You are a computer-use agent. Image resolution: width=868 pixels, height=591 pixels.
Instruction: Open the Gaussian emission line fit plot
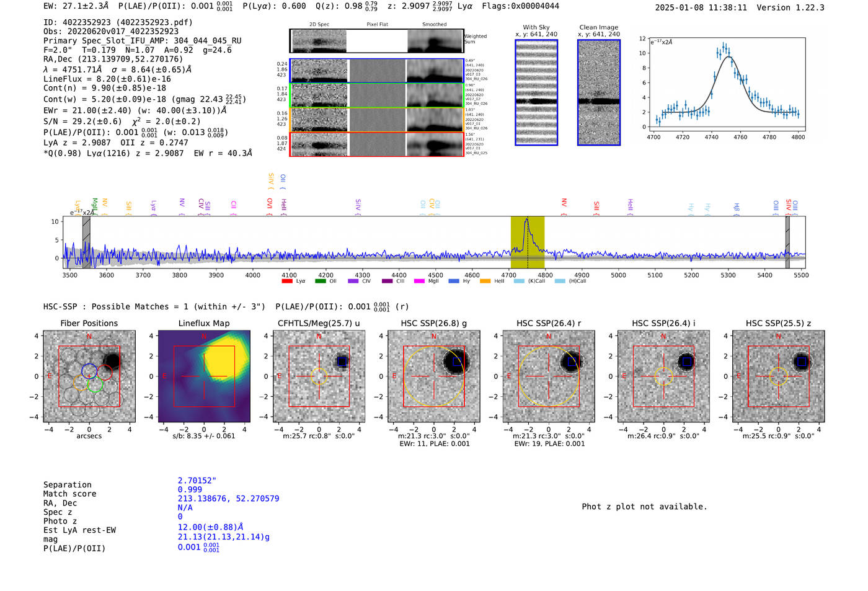[x=727, y=85]
